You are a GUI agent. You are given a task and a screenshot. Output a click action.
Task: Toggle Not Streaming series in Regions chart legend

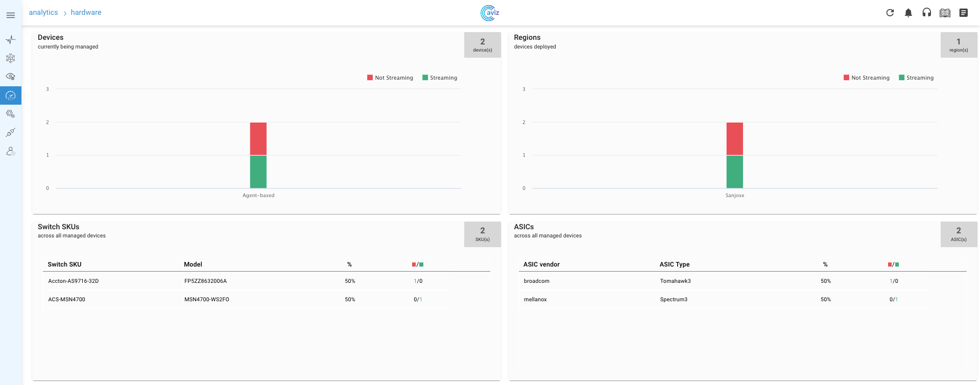point(867,78)
